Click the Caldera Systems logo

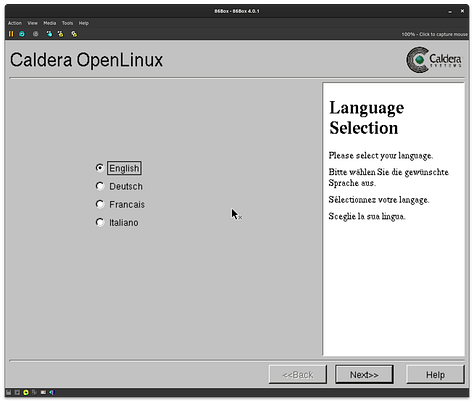[434, 60]
